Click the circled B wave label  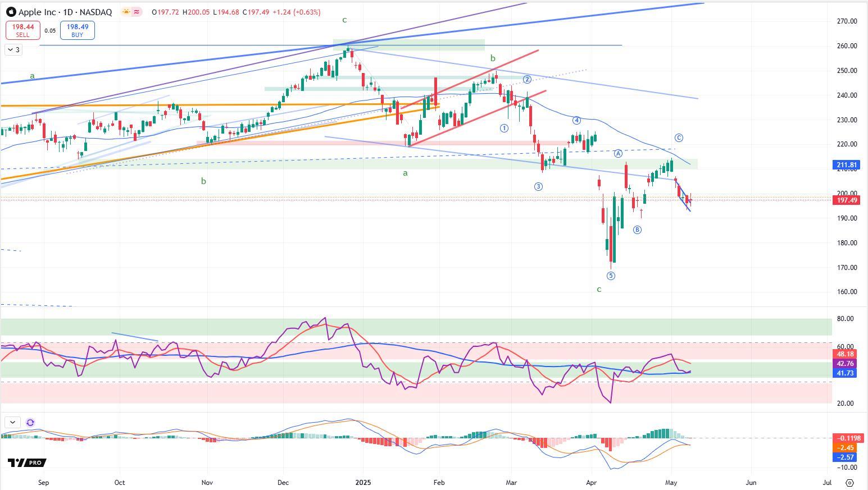point(637,230)
